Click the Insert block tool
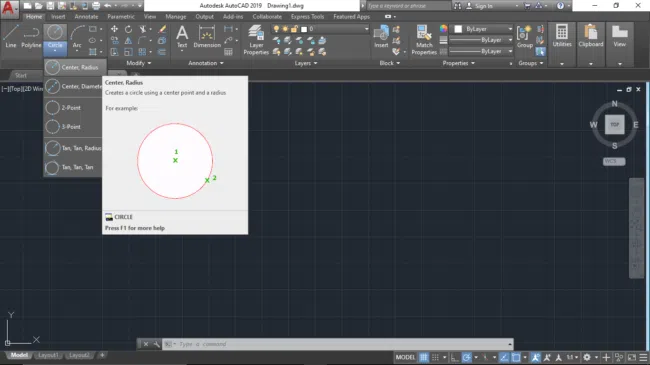 [381, 36]
